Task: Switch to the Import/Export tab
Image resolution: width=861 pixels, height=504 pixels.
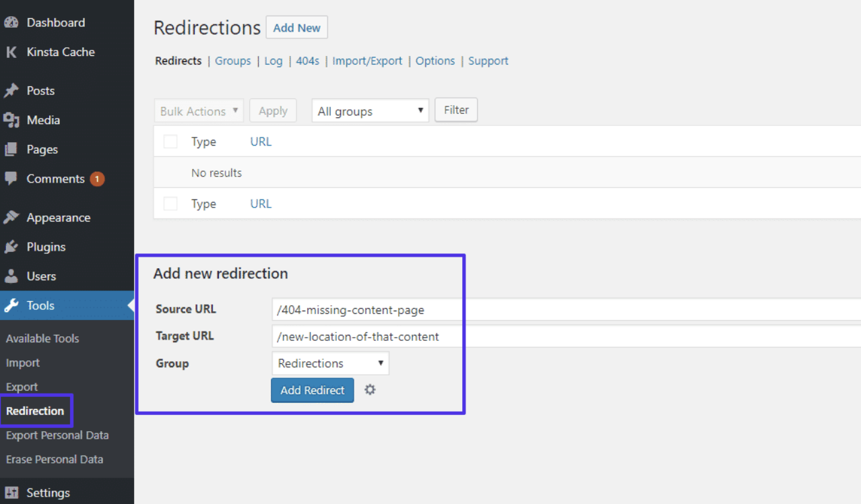Action: 367,61
